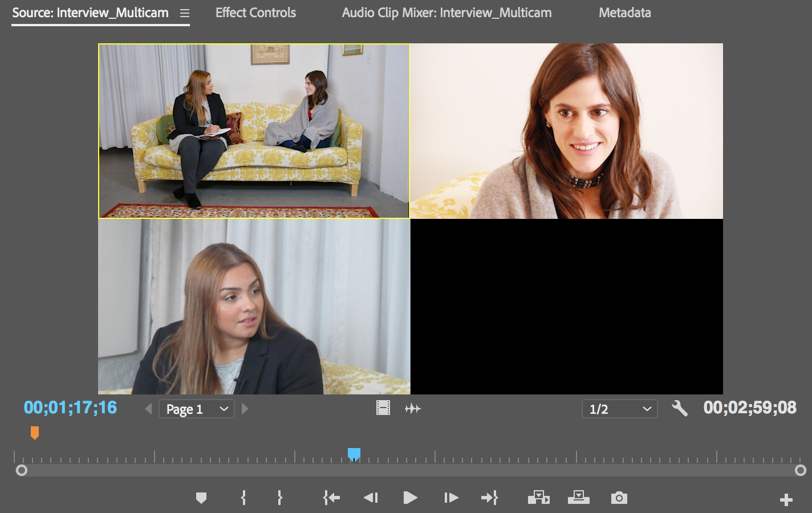
Task: Switch to the Effect Controls tab
Action: point(255,13)
